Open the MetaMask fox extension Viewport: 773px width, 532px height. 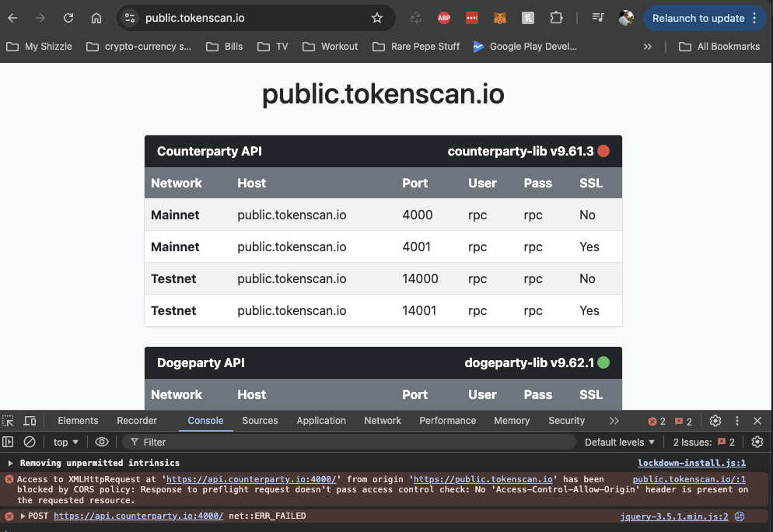(500, 18)
